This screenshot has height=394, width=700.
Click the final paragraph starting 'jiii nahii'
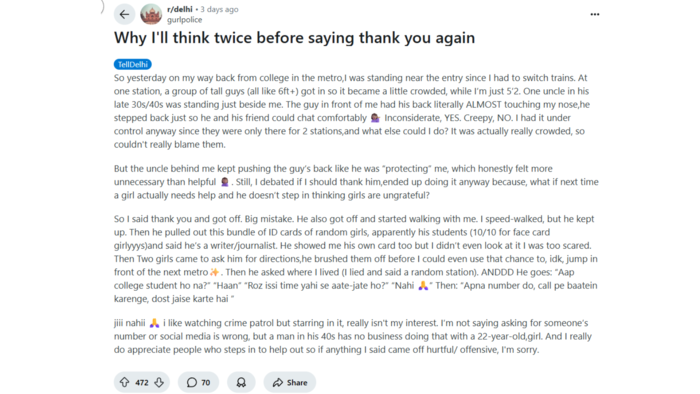pyautogui.click(x=353, y=336)
